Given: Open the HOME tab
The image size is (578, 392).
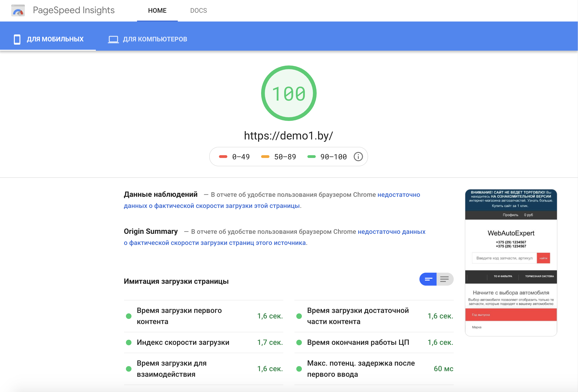Looking at the screenshot, I should pyautogui.click(x=157, y=11).
